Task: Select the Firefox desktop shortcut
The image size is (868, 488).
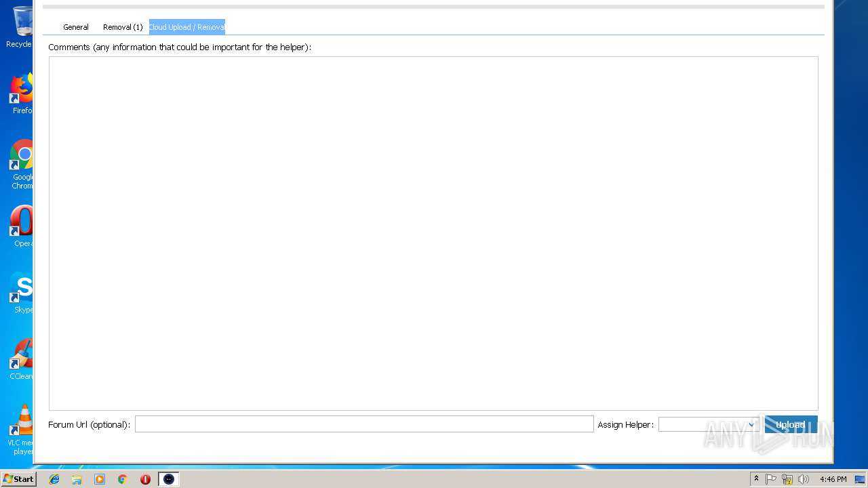Action: point(20,94)
